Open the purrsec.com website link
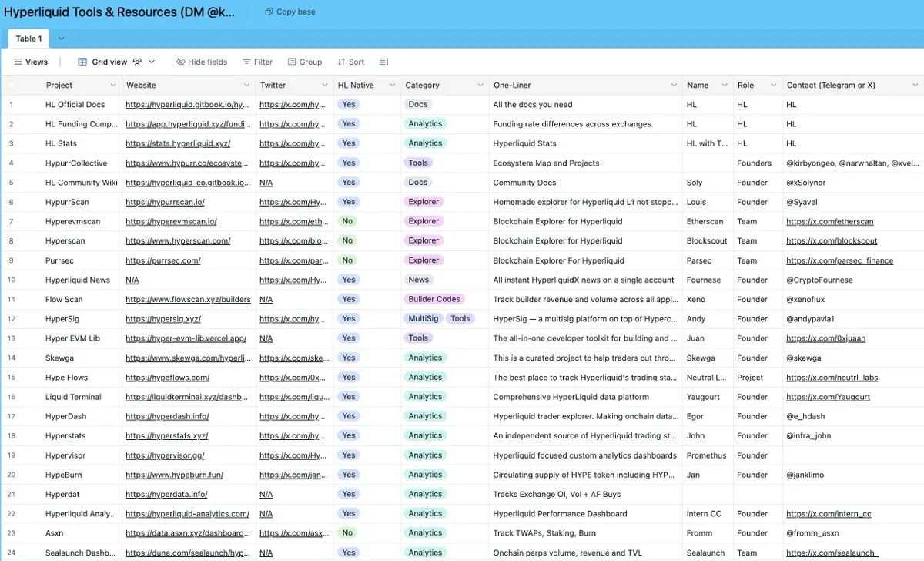Image resolution: width=924 pixels, height=561 pixels. pos(163,260)
